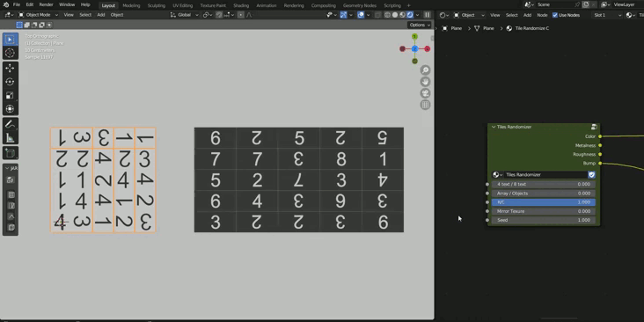Image resolution: width=644 pixels, height=322 pixels.
Task: Open the Blender logo menu
Action: point(6,5)
